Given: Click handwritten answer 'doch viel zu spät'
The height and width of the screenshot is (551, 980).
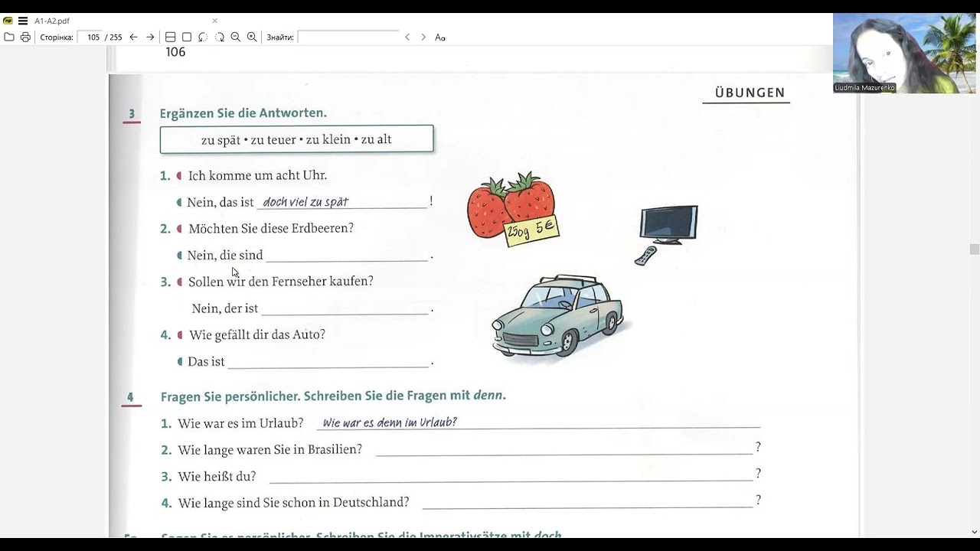Looking at the screenshot, I should pyautogui.click(x=305, y=202).
